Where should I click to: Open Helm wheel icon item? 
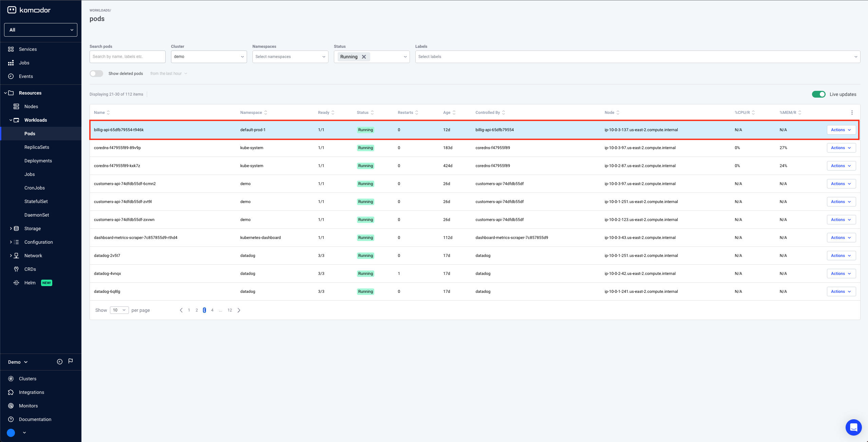16,283
